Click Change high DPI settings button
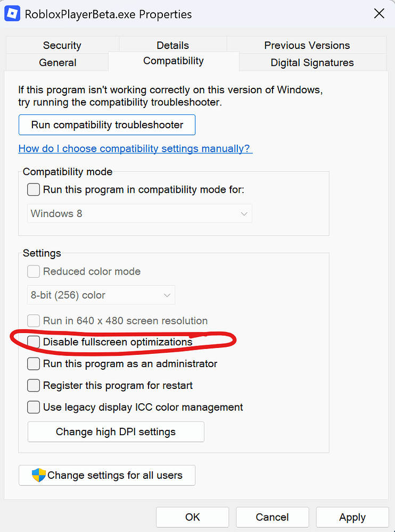Screen dimensions: 395x532 coord(116,431)
